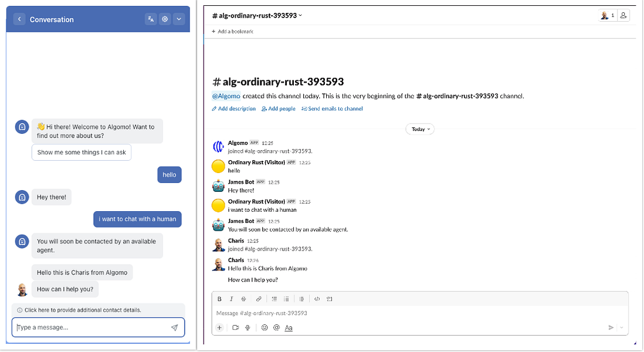Apply the bulleted list format
Image resolution: width=644 pixels, height=352 pixels.
pyautogui.click(x=286, y=299)
